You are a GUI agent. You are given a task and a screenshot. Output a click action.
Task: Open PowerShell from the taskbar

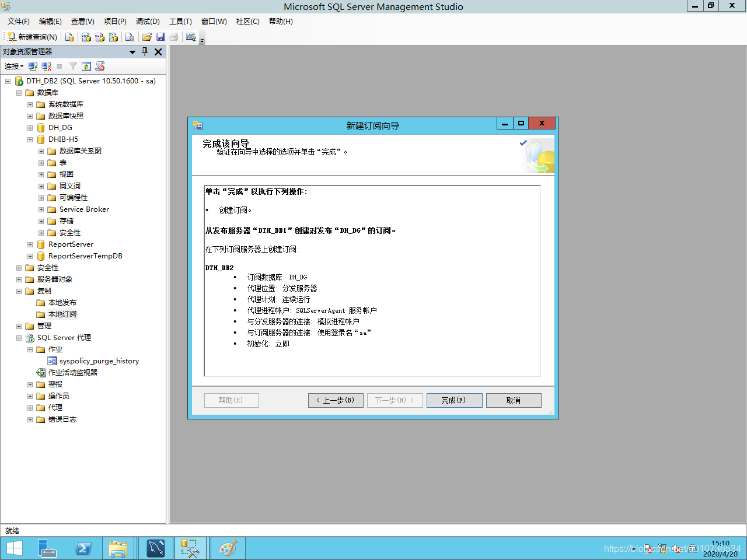click(83, 548)
